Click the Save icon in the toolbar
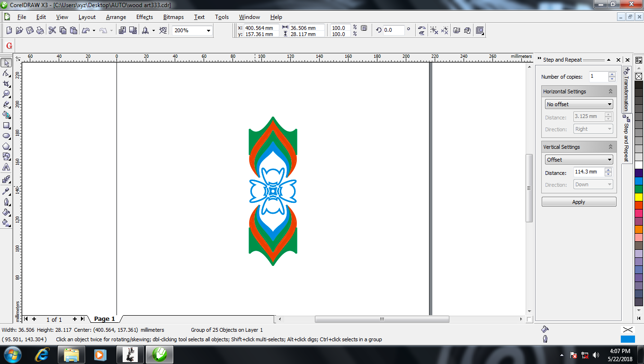Screen dimensions: 644x364 pyautogui.click(x=30, y=30)
